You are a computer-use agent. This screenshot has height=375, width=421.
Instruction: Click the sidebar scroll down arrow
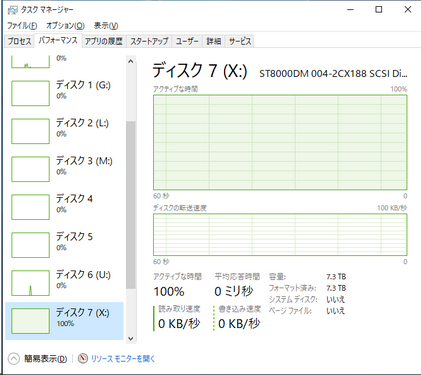point(131,339)
